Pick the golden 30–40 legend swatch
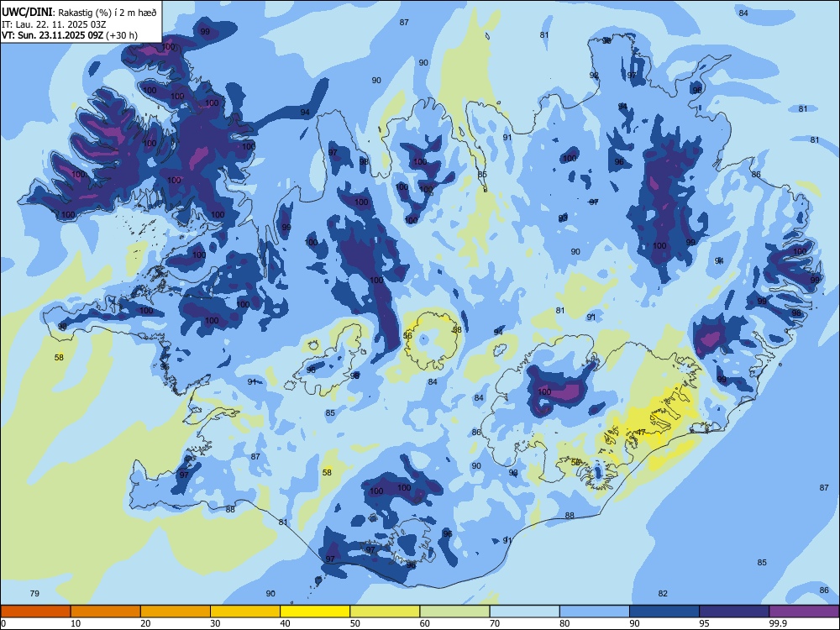 [245, 612]
